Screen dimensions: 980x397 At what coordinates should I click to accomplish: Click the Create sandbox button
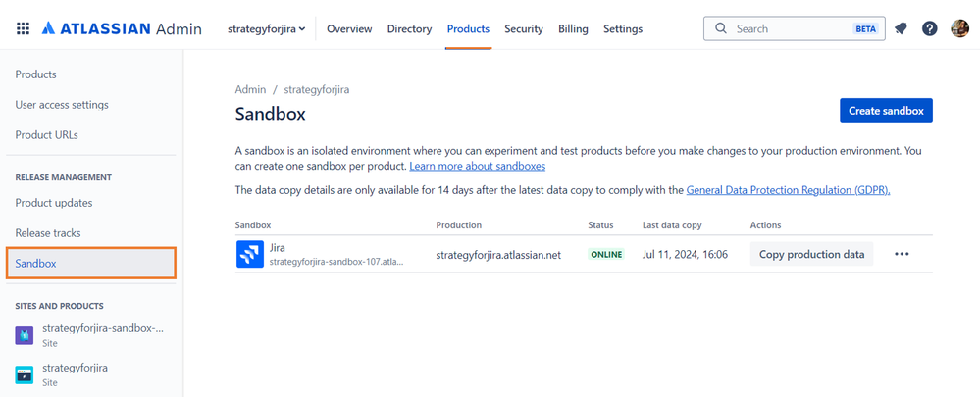tap(886, 111)
